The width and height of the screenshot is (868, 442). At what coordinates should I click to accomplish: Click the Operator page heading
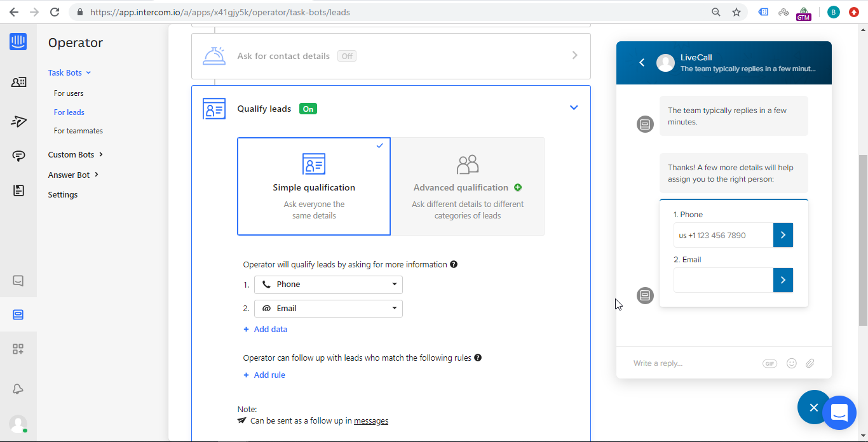pyautogui.click(x=76, y=43)
